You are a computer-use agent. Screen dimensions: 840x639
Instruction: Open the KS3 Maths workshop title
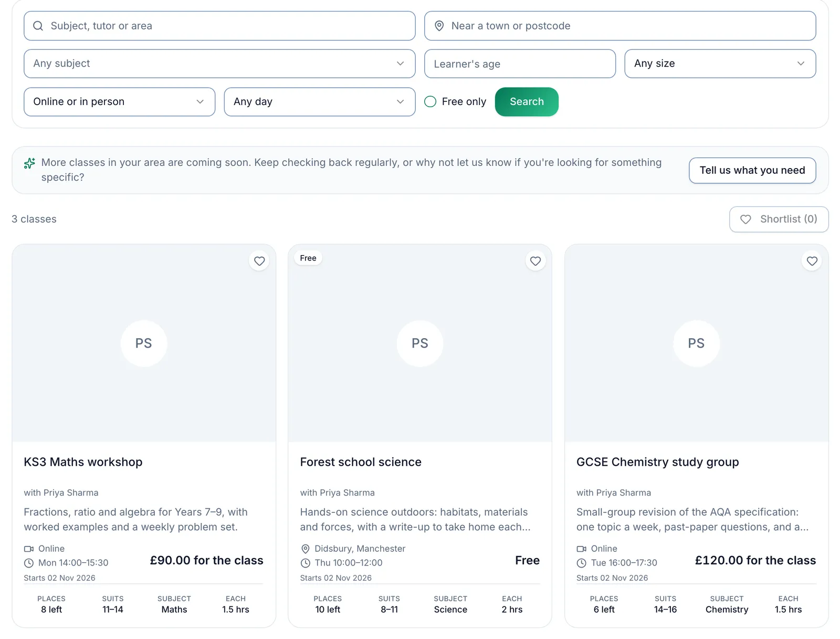(83, 462)
